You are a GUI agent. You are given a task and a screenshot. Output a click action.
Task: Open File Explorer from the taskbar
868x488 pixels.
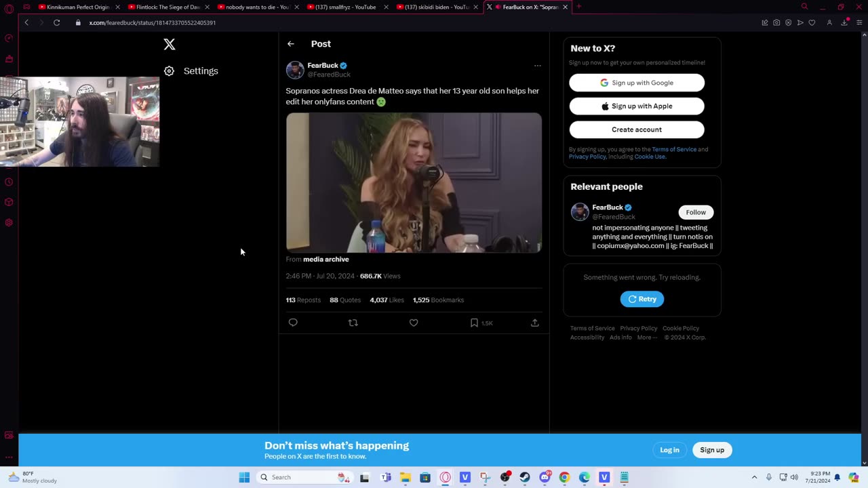point(406,477)
